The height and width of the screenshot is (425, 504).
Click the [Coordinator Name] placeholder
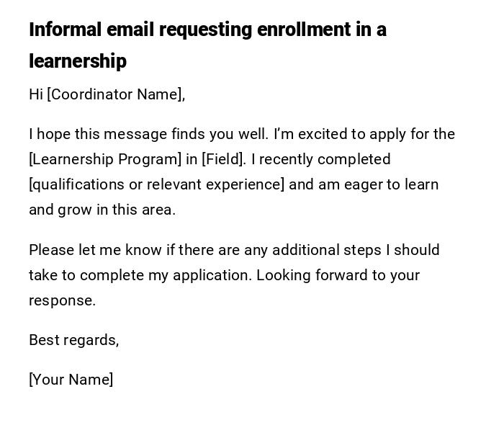[x=116, y=94]
